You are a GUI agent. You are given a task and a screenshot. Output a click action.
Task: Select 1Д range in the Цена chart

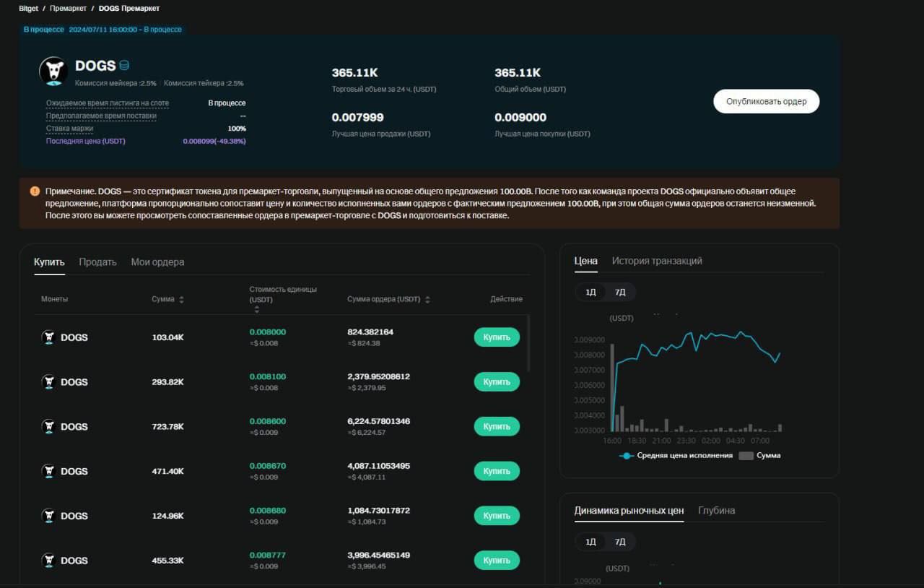(x=590, y=293)
